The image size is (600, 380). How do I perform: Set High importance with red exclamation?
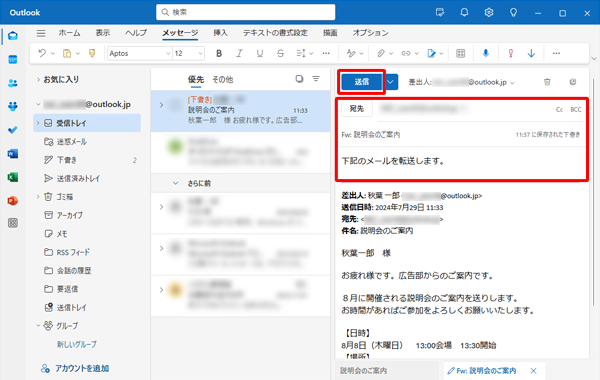point(510,53)
